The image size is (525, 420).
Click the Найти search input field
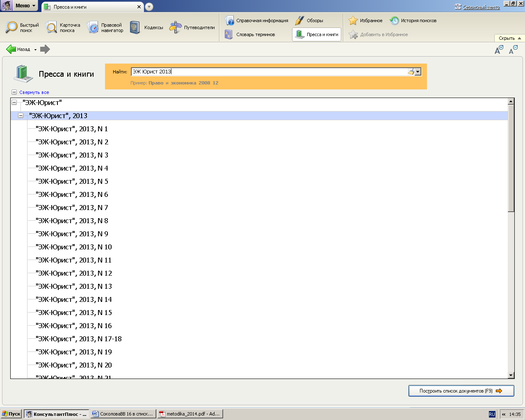pyautogui.click(x=269, y=72)
